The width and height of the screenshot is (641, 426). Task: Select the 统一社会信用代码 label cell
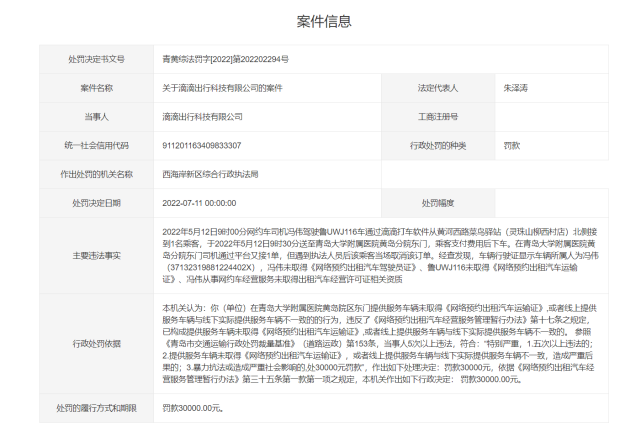point(98,145)
